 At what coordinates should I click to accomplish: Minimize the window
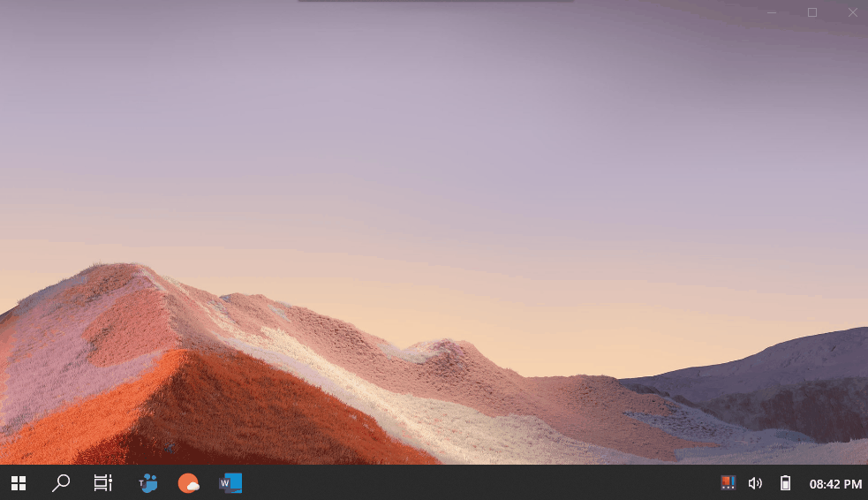(772, 12)
